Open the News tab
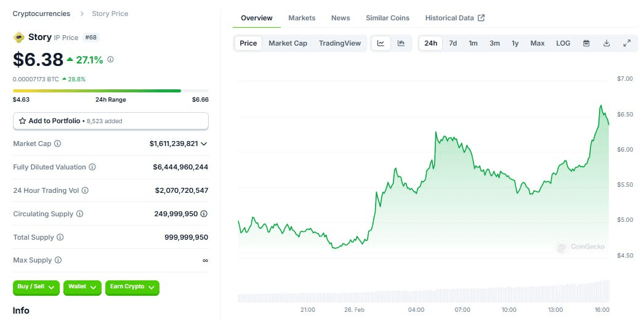Viewport: 644px width, 321px height. (340, 18)
